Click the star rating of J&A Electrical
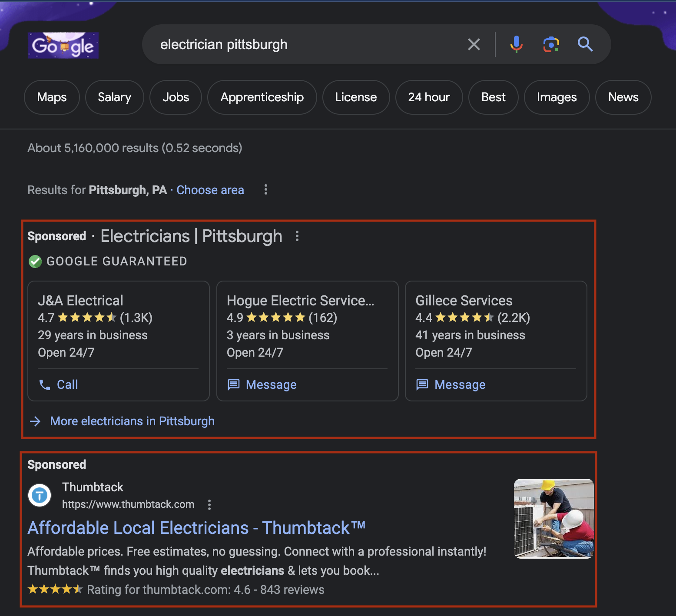This screenshot has width=676, height=616. click(87, 318)
